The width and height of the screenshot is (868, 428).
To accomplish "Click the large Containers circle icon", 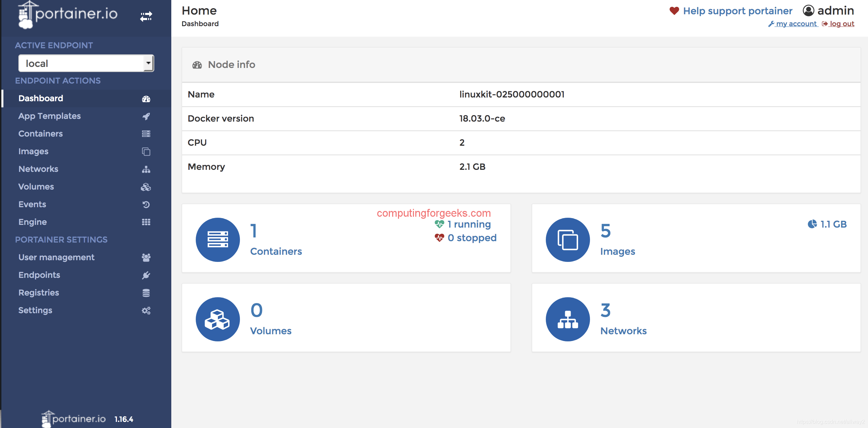I will pos(218,239).
